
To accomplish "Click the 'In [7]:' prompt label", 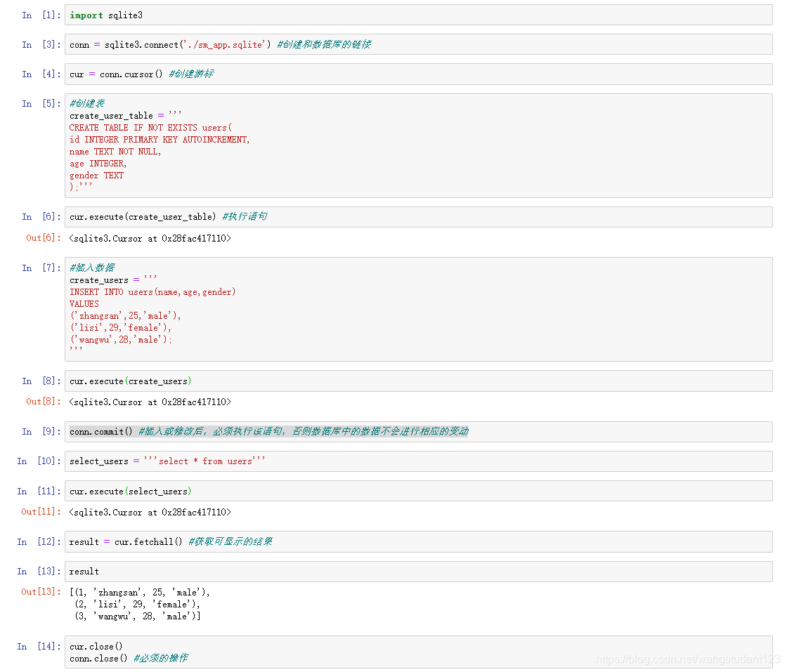I will point(41,268).
